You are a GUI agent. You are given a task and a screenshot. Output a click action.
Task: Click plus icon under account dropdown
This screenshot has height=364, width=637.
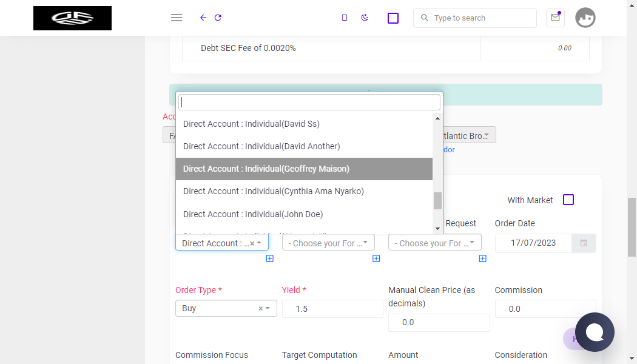tap(270, 258)
